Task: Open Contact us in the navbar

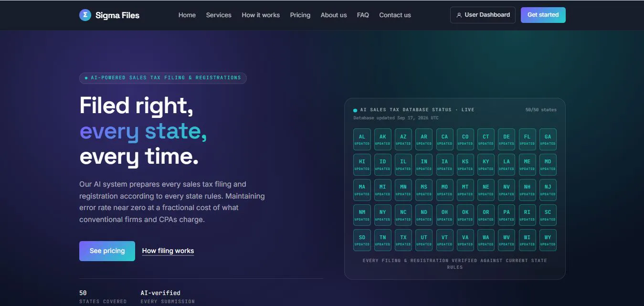Action: tap(395, 15)
